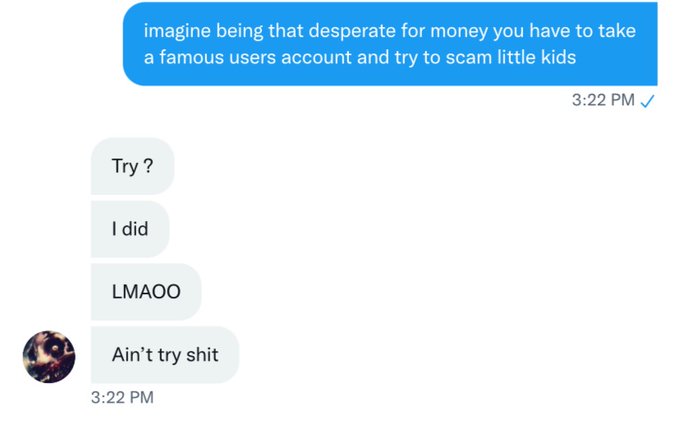Click the question mark in "Try ?"
The image size is (680, 429).
[148, 166]
